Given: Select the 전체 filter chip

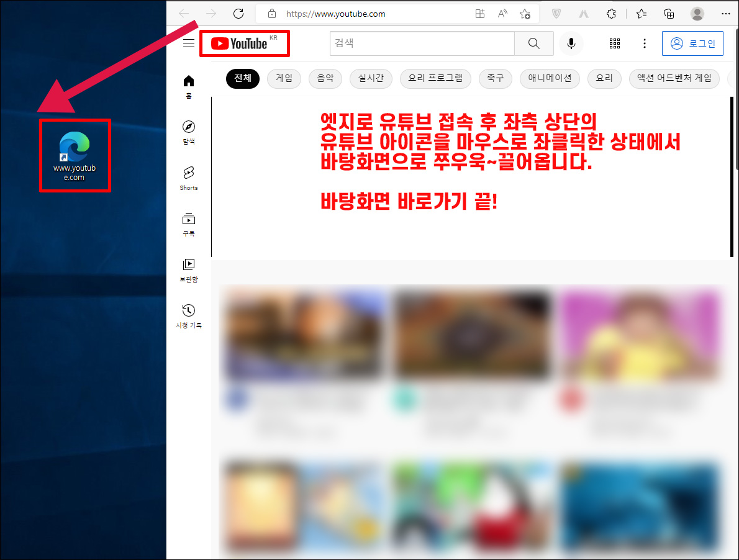Looking at the screenshot, I should pos(243,78).
